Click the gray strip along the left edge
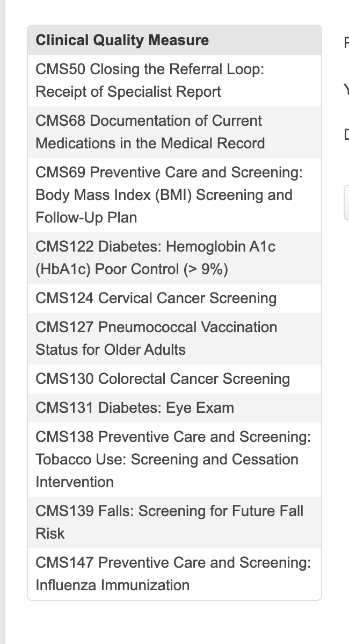Viewport: 349px width, 644px height. coord(3,323)
